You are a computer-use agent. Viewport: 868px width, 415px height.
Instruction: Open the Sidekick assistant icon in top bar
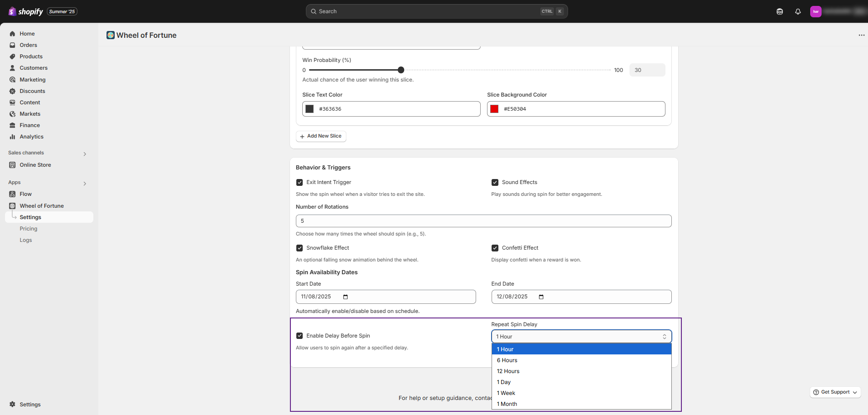[780, 11]
